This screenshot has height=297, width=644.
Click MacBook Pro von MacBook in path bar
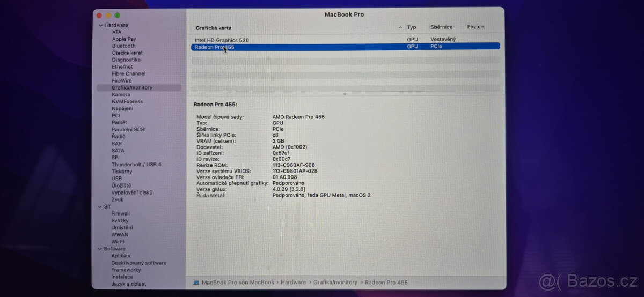238,282
